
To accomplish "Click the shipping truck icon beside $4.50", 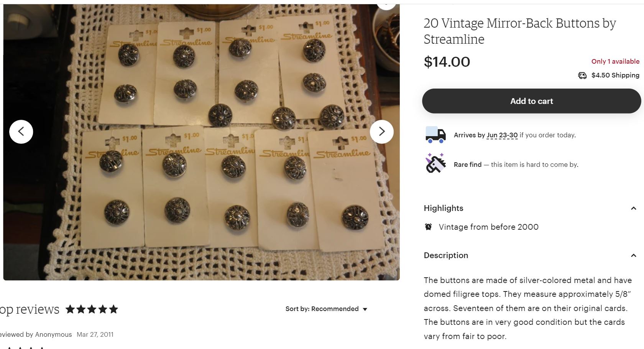I will click(x=582, y=75).
